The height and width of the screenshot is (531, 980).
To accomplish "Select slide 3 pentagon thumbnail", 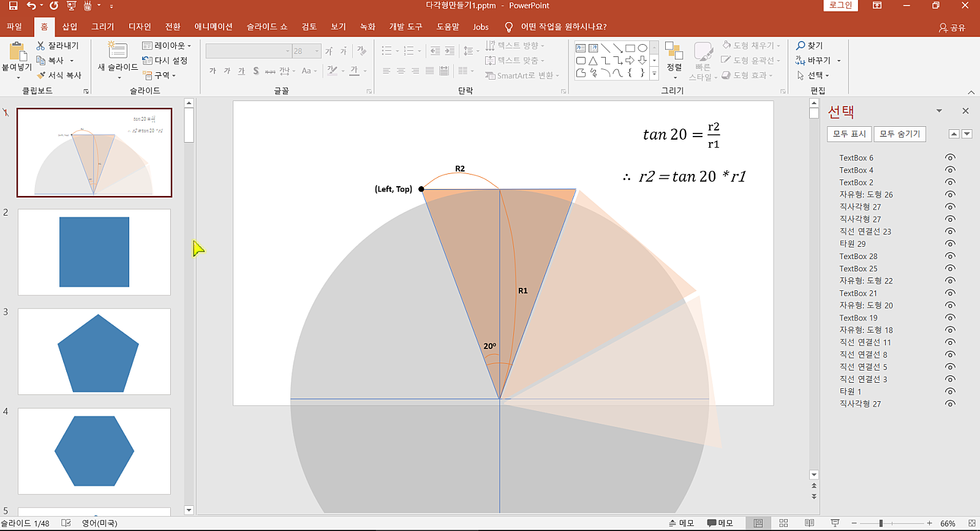I will click(94, 352).
